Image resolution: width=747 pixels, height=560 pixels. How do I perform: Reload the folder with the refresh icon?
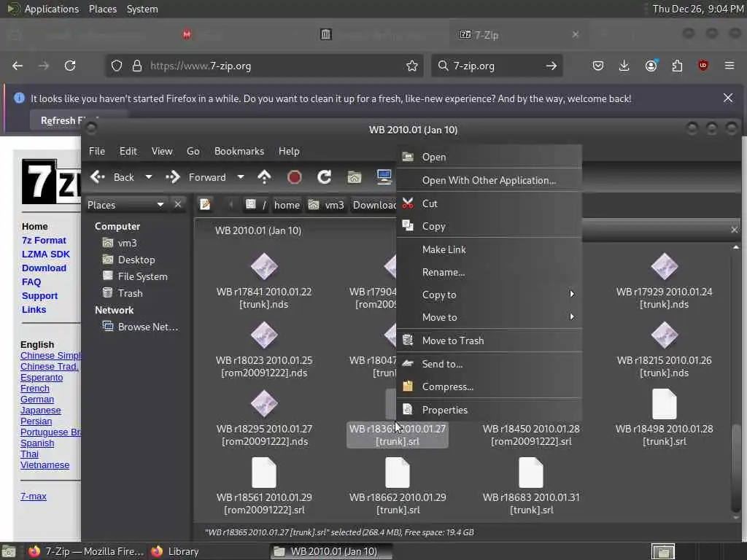pos(325,177)
